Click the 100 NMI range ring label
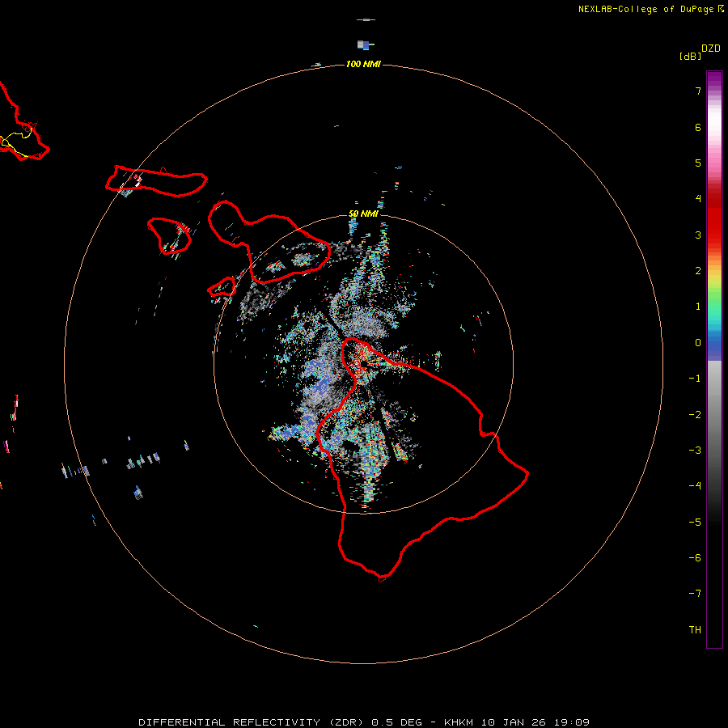 coord(363,64)
